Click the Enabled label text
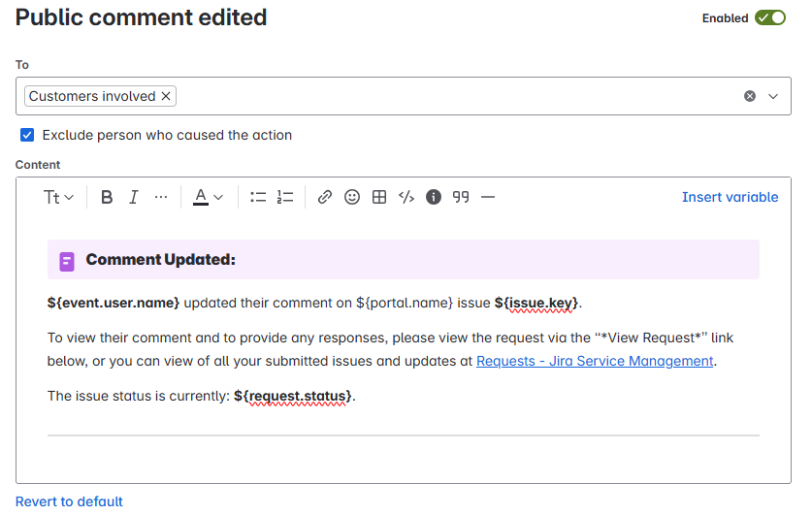This screenshot has width=812, height=516. pos(725,18)
